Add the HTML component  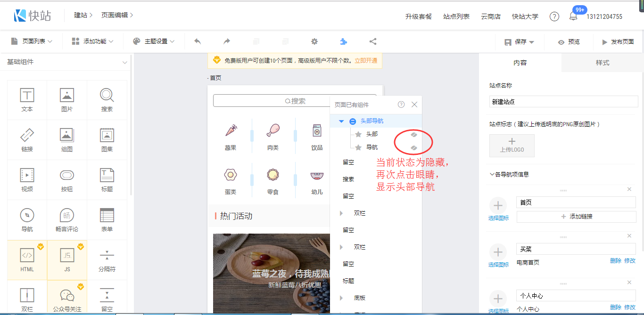pyautogui.click(x=27, y=260)
